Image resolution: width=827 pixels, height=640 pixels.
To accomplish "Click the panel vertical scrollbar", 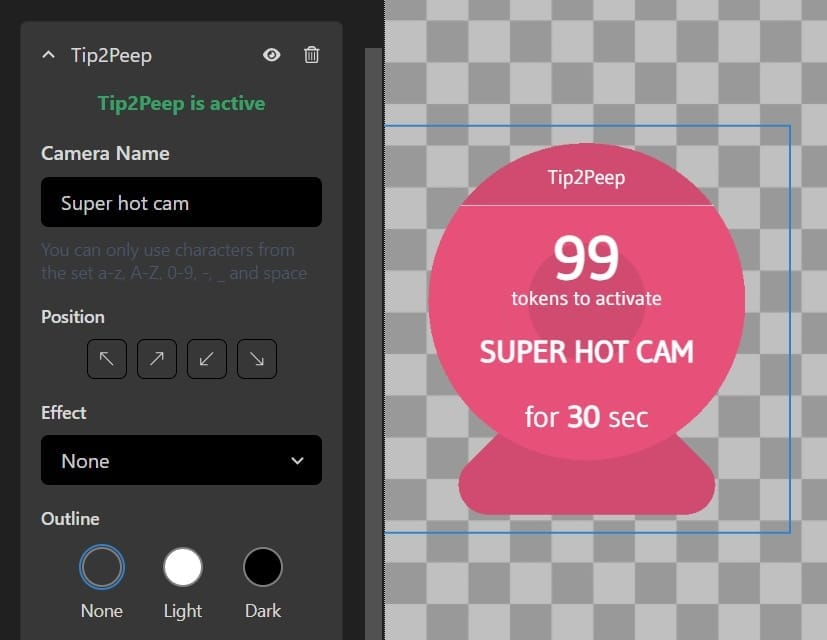I will click(x=373, y=343).
